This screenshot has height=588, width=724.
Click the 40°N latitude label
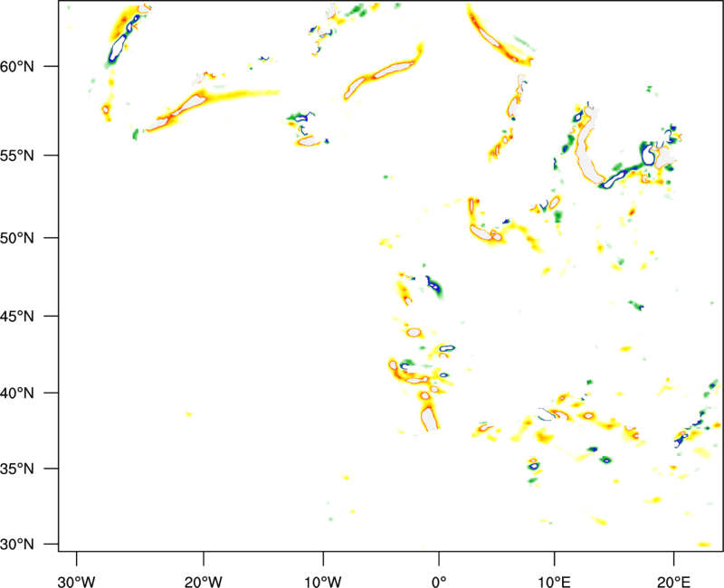(17, 394)
